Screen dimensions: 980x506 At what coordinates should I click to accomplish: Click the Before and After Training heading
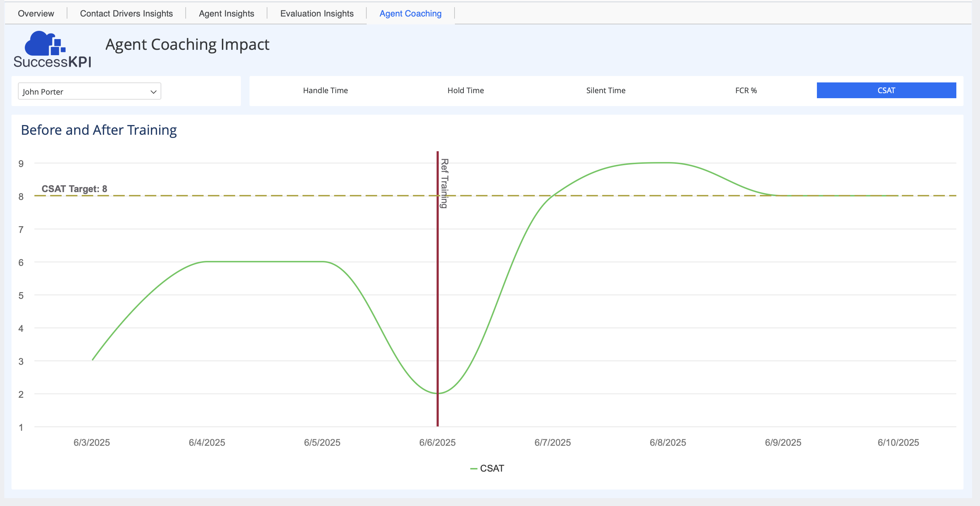[x=99, y=130]
